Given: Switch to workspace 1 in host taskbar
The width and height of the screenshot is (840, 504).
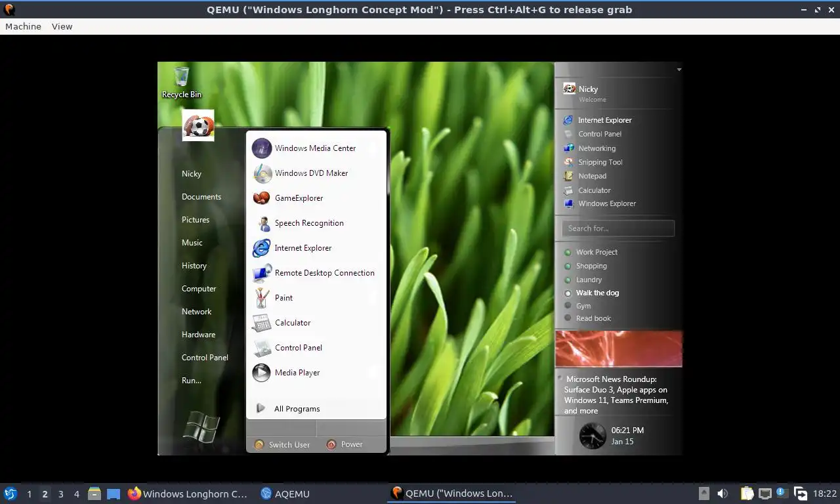Looking at the screenshot, I should (29, 493).
